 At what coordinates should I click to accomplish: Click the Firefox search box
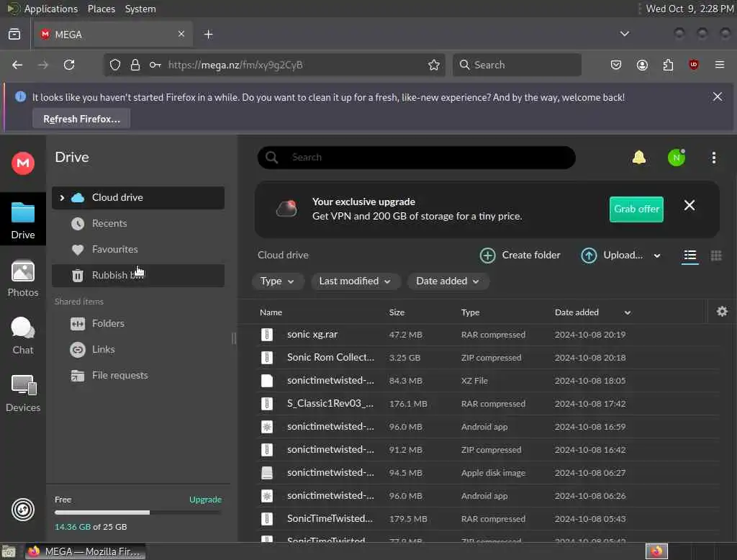(x=517, y=65)
